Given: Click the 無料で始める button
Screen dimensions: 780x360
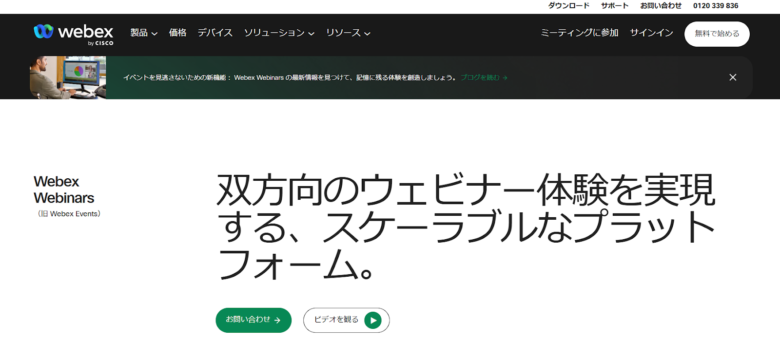Looking at the screenshot, I should (x=717, y=34).
